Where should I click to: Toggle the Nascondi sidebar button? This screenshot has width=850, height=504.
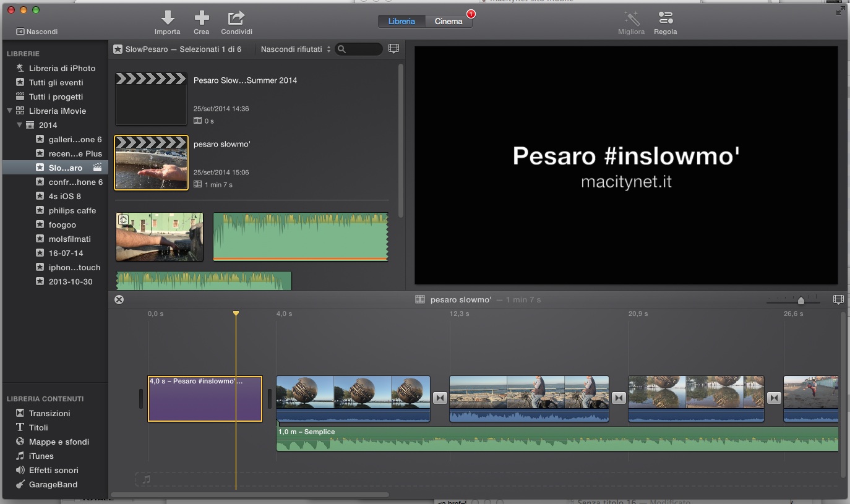37,32
